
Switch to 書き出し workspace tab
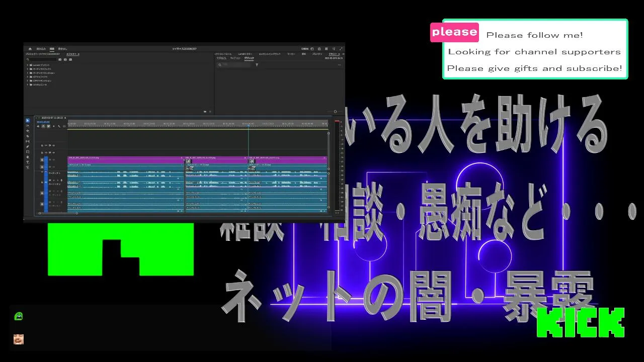pos(62,49)
